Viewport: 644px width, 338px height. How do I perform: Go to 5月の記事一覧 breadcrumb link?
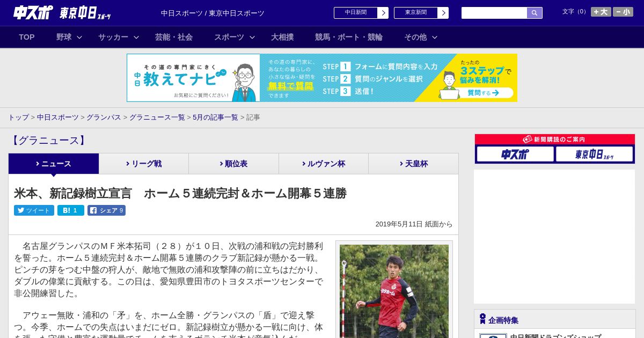point(215,117)
